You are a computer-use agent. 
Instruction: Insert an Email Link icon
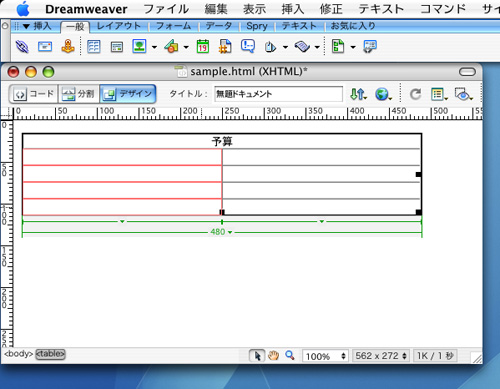(x=45, y=47)
